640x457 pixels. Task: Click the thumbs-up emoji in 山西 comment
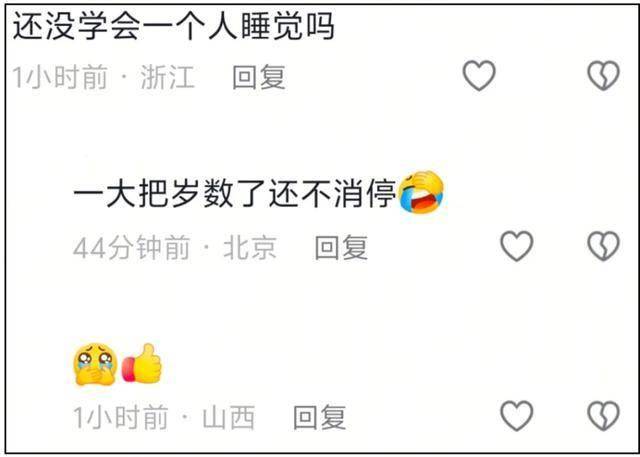[142, 364]
